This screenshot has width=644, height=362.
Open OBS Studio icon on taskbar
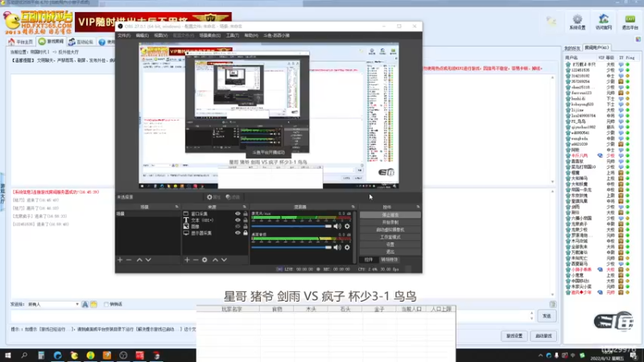point(123,356)
